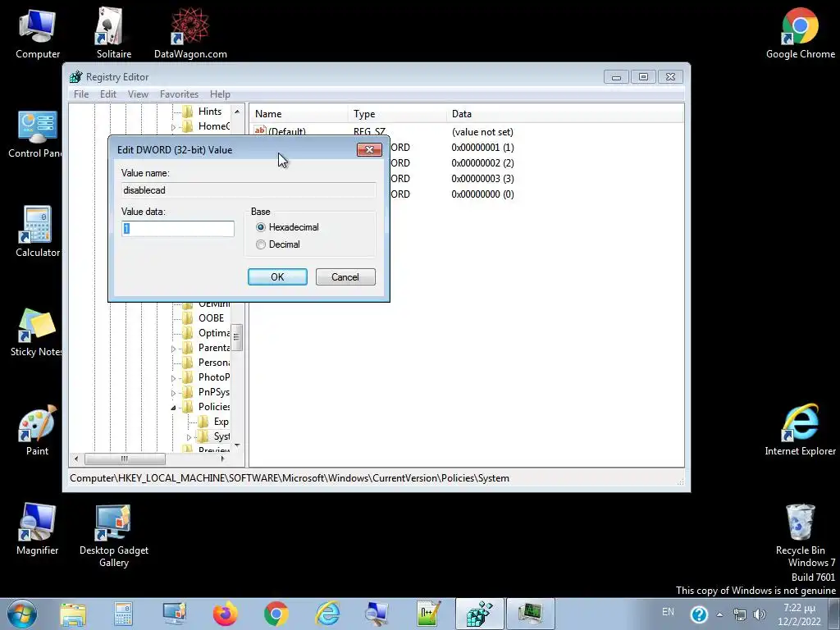Select the Hints registry key
Viewport: 840px width, 630px height.
[209, 112]
